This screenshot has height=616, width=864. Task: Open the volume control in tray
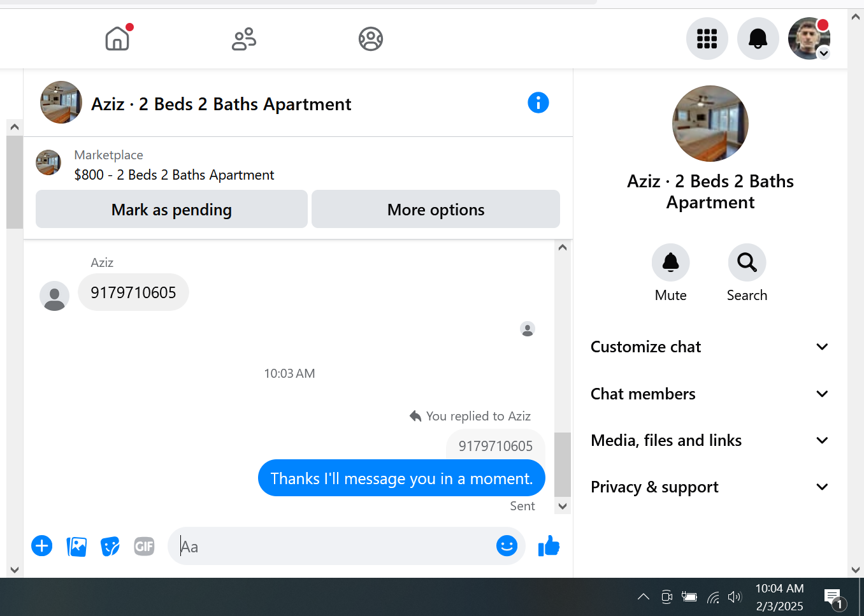coord(735,597)
